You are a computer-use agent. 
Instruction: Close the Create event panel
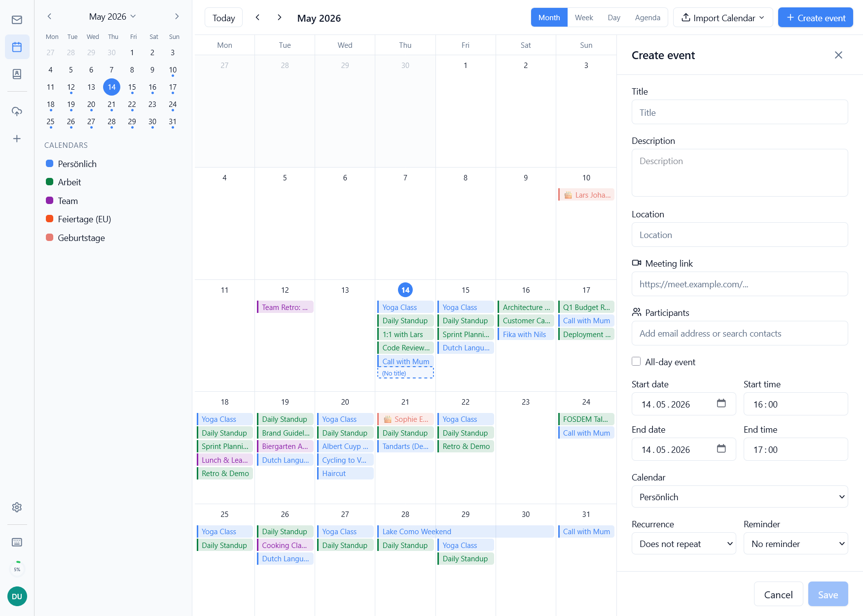(838, 55)
